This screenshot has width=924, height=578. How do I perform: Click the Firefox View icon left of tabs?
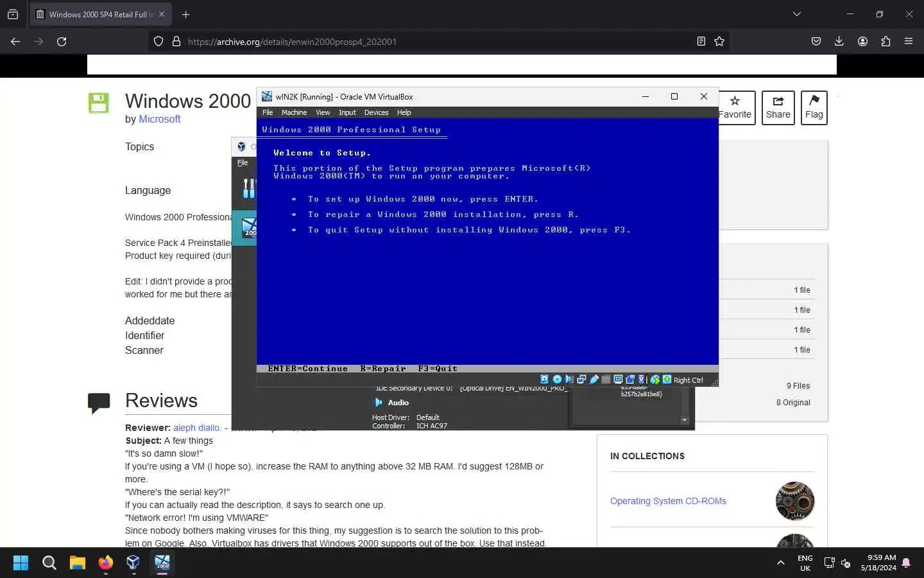tap(13, 14)
